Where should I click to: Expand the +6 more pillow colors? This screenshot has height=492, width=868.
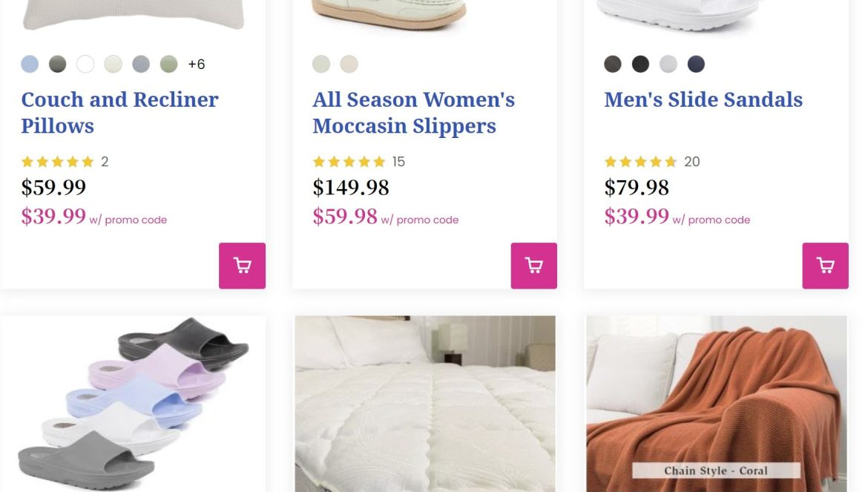pyautogui.click(x=197, y=65)
